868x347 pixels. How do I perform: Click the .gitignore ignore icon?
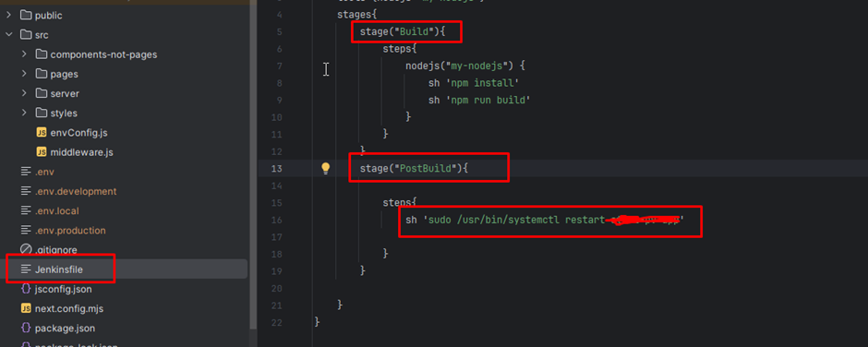26,249
